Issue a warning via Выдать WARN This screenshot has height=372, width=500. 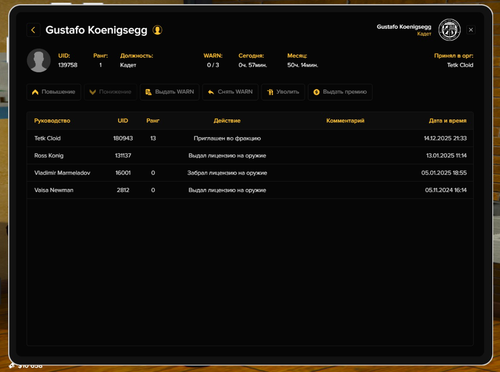click(170, 92)
